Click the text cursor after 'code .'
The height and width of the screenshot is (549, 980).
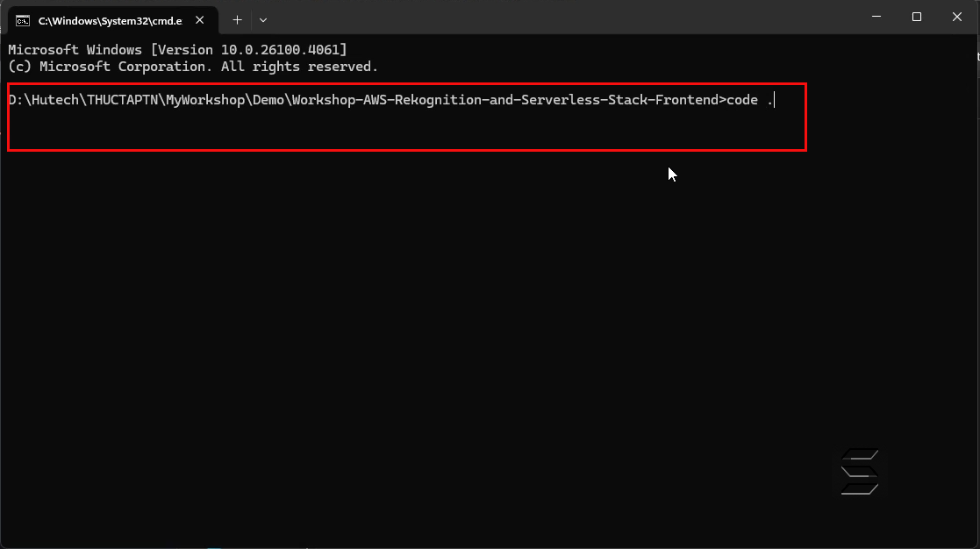click(x=775, y=100)
